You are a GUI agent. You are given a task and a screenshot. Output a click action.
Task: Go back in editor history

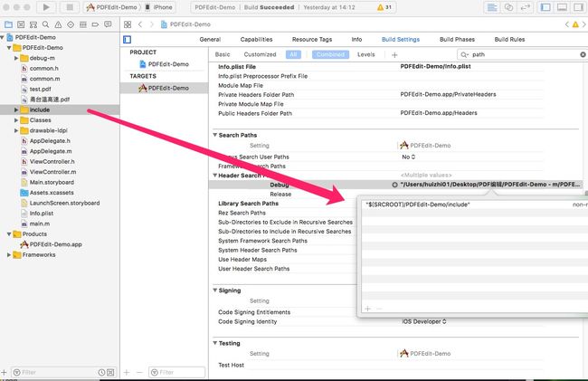140,24
